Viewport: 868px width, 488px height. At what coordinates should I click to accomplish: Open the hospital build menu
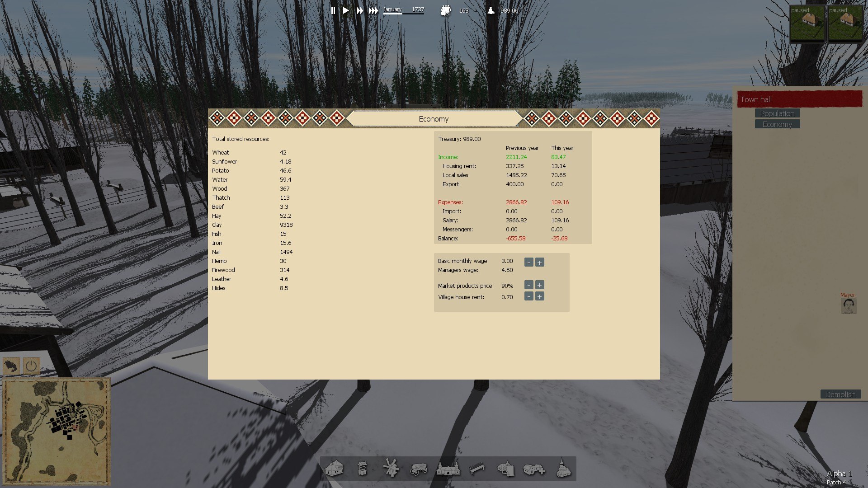[x=534, y=469]
